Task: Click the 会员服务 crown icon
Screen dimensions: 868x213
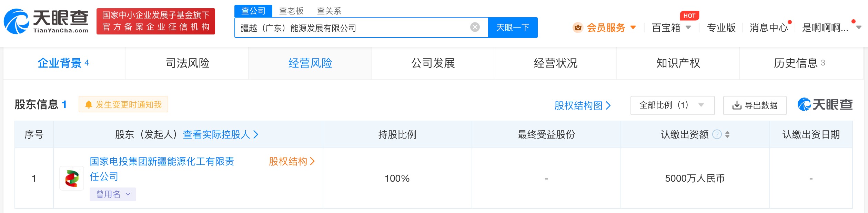Action: click(x=578, y=28)
